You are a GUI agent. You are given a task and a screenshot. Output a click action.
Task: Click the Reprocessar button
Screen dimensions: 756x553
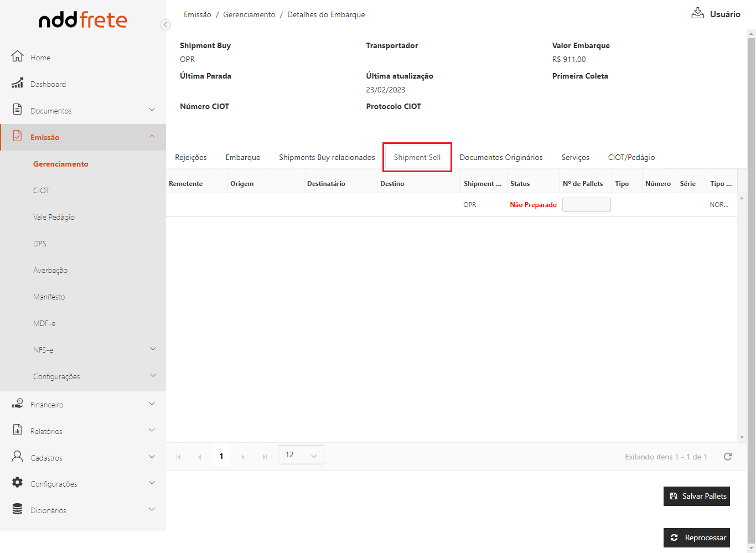[696, 538]
